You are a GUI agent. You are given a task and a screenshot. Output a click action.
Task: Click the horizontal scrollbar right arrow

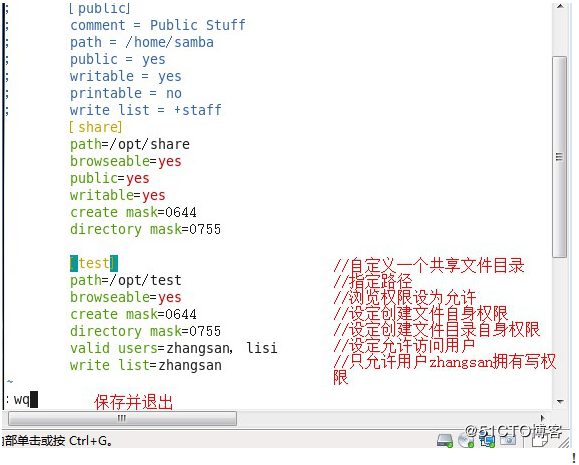click(x=542, y=418)
